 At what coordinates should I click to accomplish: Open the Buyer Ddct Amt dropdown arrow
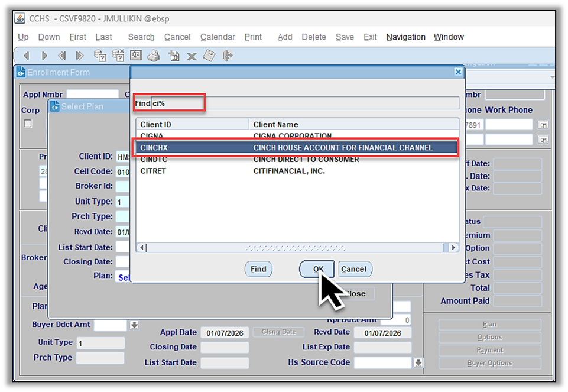coord(134,325)
